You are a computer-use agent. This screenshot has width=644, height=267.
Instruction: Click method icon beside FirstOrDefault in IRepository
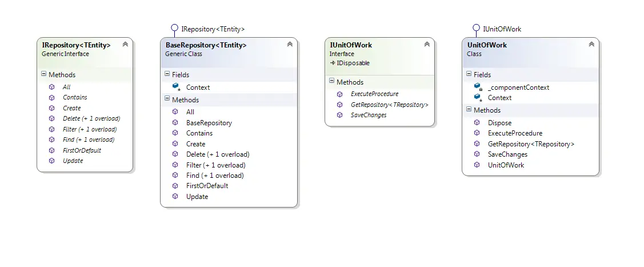coord(52,150)
